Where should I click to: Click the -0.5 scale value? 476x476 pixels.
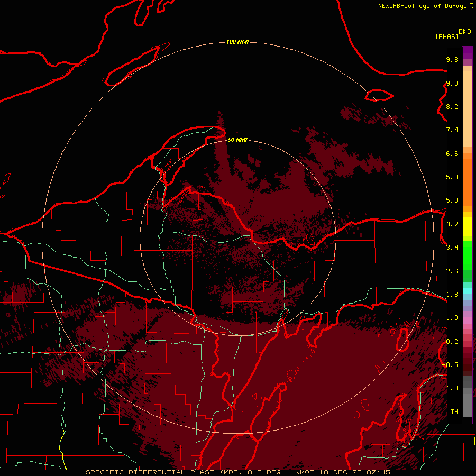click(450, 364)
